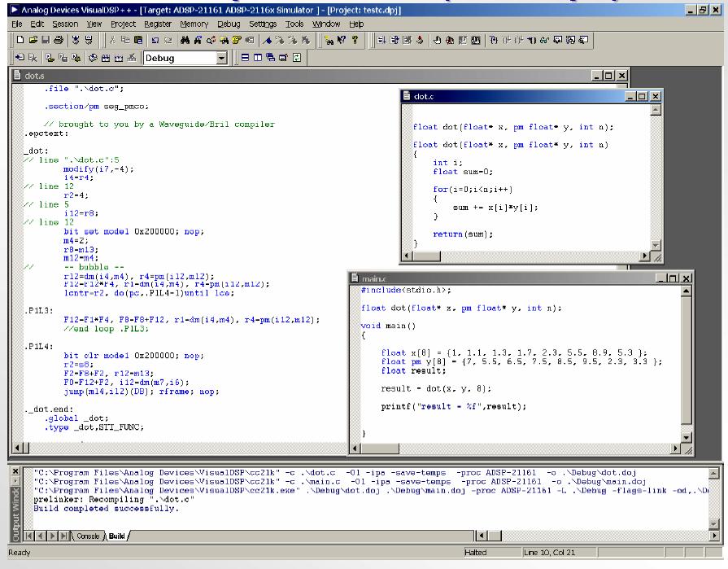The height and width of the screenshot is (569, 728).
Task: Click the '.P1L3:' label in dot.s
Action: tap(38, 310)
